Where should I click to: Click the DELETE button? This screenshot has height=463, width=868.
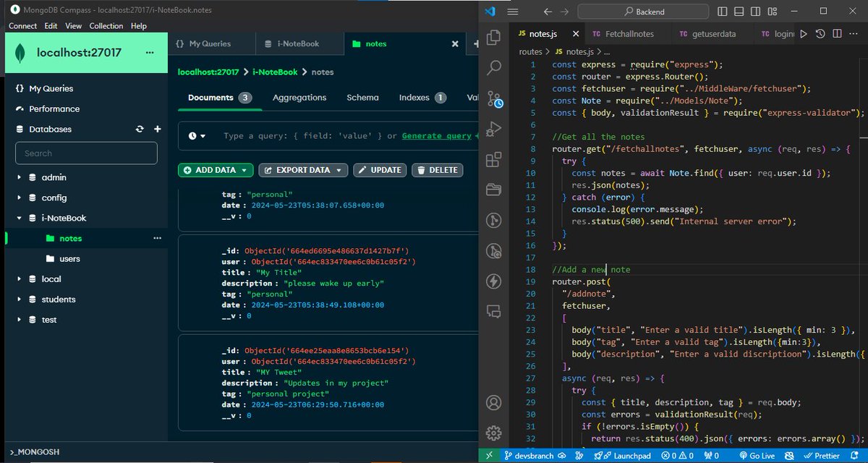(438, 170)
